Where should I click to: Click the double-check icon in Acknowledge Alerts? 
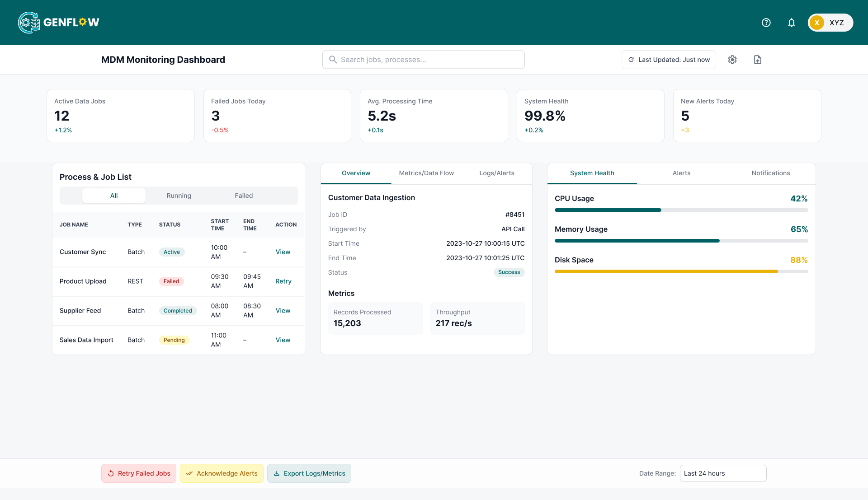189,473
